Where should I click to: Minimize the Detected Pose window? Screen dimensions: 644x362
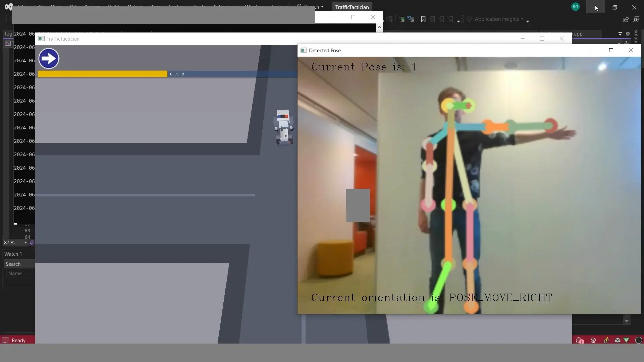point(592,50)
